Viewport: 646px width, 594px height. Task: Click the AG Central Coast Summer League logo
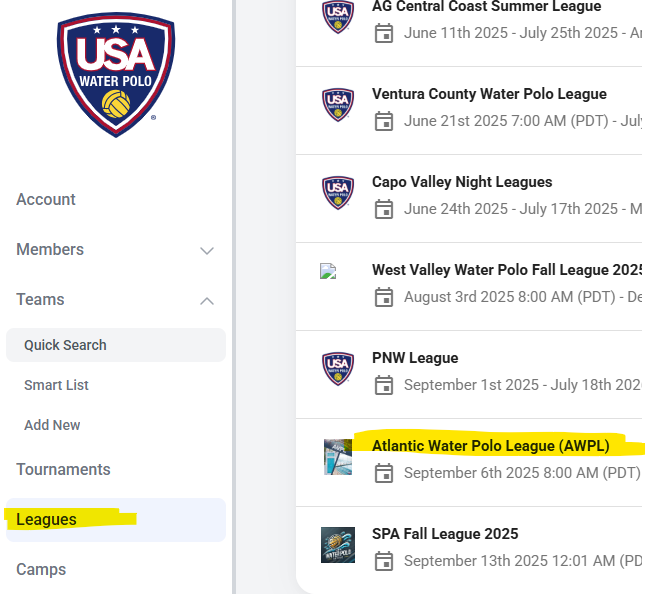[x=338, y=17]
